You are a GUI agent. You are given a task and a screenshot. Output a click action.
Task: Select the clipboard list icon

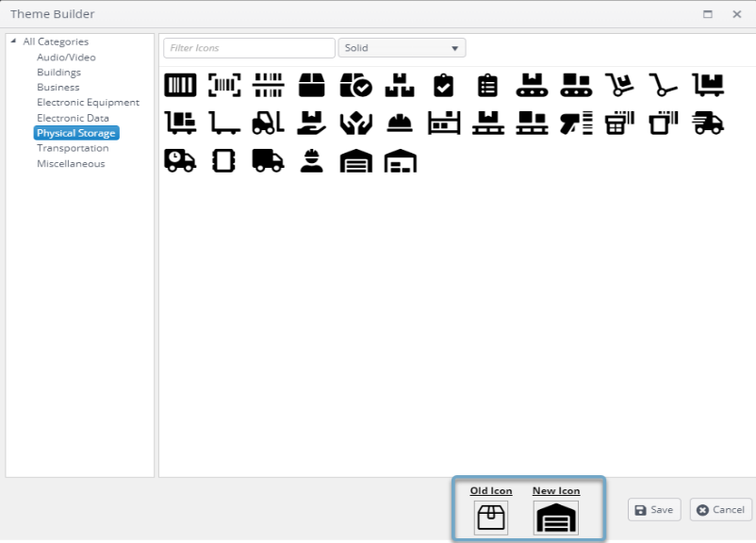[x=487, y=86]
